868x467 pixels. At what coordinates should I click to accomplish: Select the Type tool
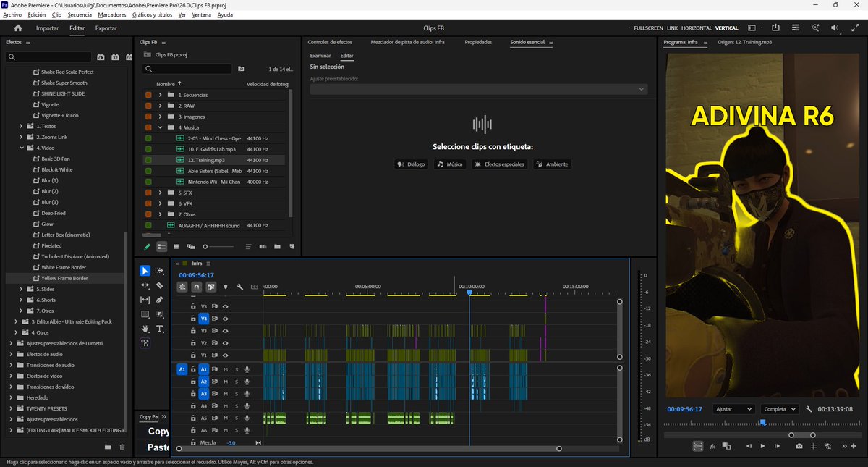coord(160,329)
